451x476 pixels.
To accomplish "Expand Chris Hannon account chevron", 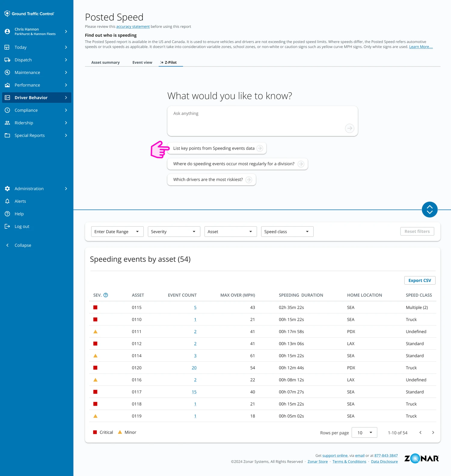I will (x=66, y=31).
